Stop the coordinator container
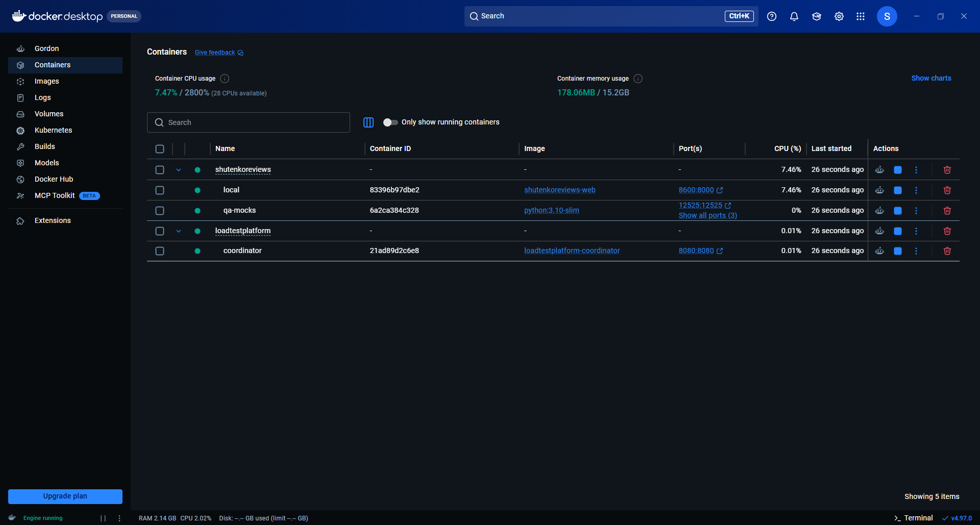This screenshot has width=980, height=525. pyautogui.click(x=898, y=251)
